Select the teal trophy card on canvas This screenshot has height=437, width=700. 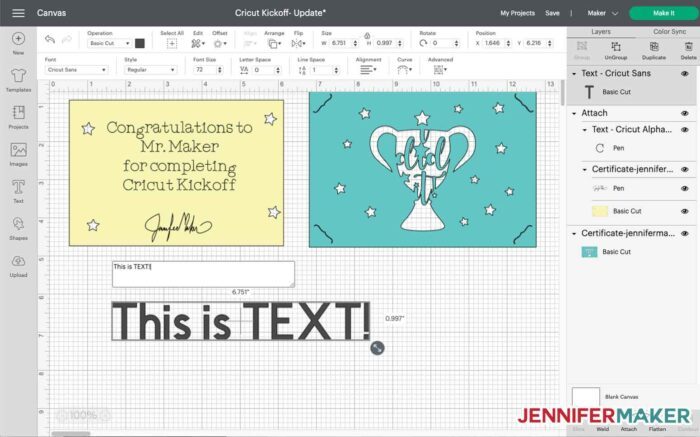(423, 170)
